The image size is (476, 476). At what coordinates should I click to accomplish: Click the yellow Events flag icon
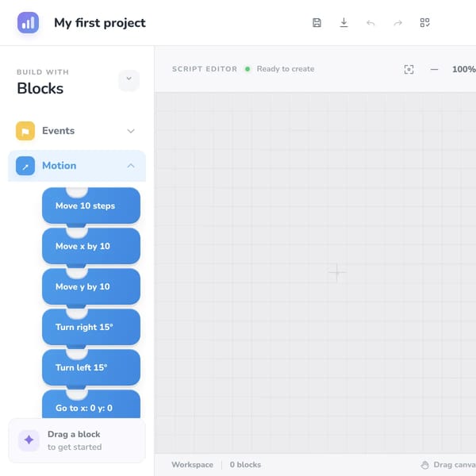pos(25,131)
